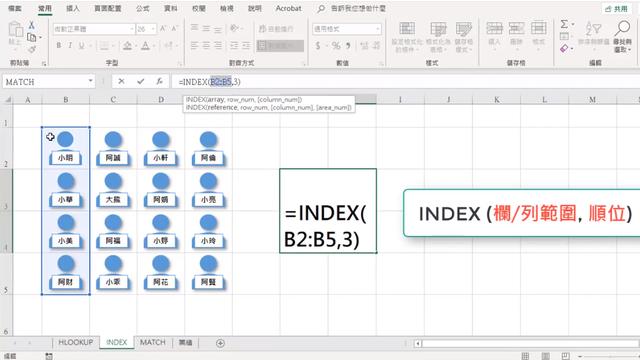Image resolution: width=640 pixels, height=360 pixels.
Task: Click the New Sheet plus button
Action: [220, 343]
